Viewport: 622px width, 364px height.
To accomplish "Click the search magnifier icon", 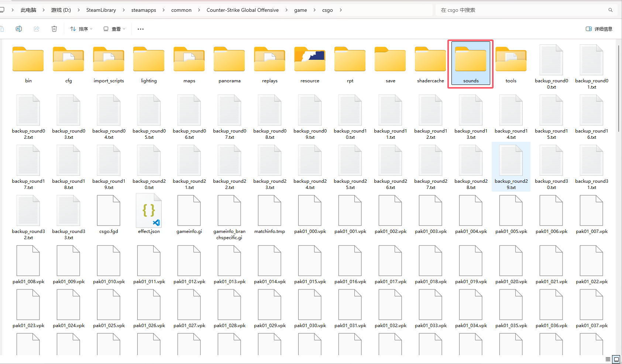I will [611, 10].
